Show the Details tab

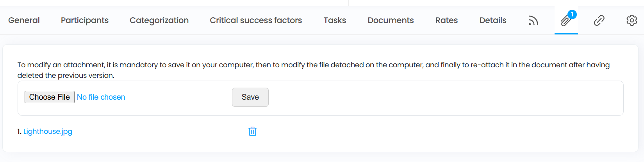493,20
